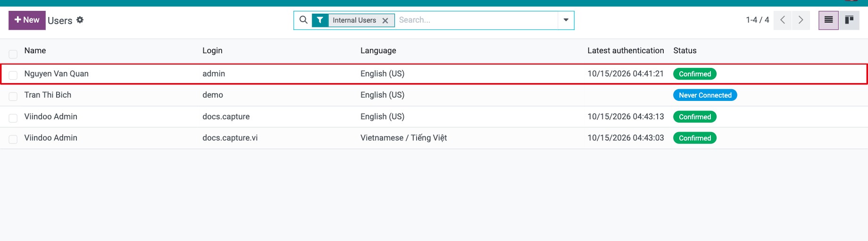The height and width of the screenshot is (241, 868).
Task: Open user Tran Thi Bich
Action: 48,95
